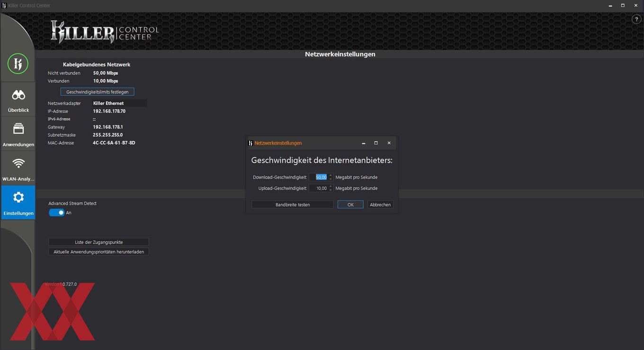The width and height of the screenshot is (644, 350).
Task: Decrease upload speed with down arrow
Action: [x=331, y=190]
